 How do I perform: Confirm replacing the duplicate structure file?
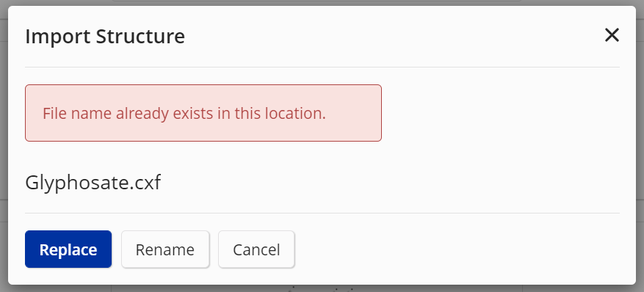tap(68, 249)
